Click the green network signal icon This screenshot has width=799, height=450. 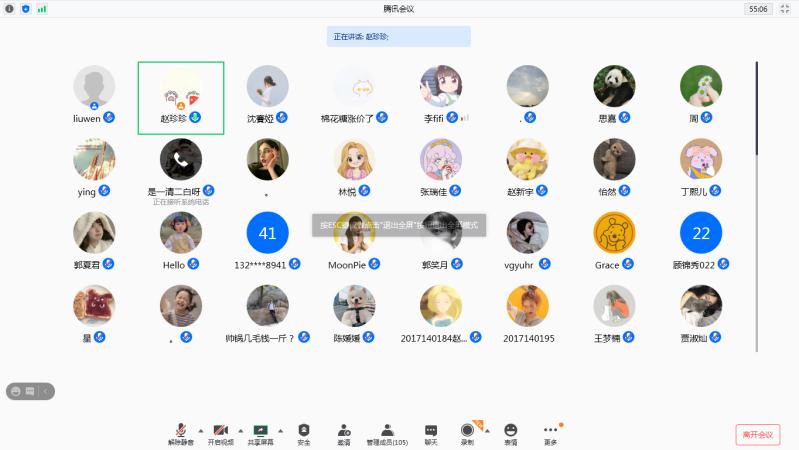pyautogui.click(x=42, y=9)
